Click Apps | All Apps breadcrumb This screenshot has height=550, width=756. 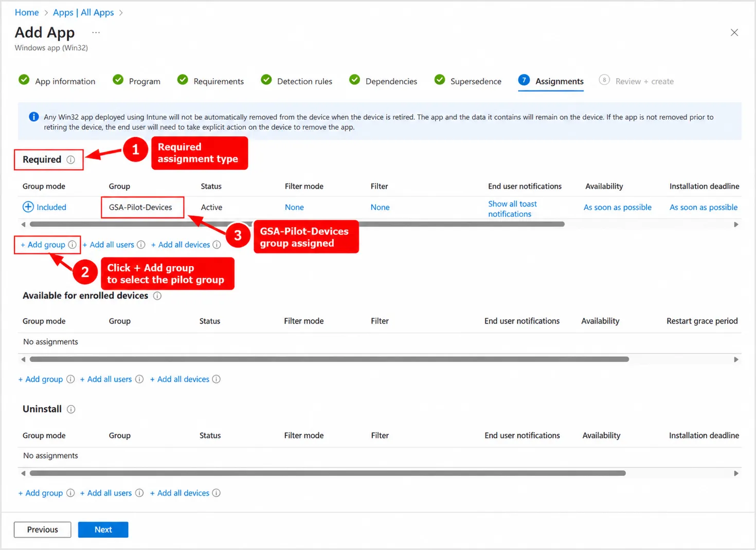(83, 12)
